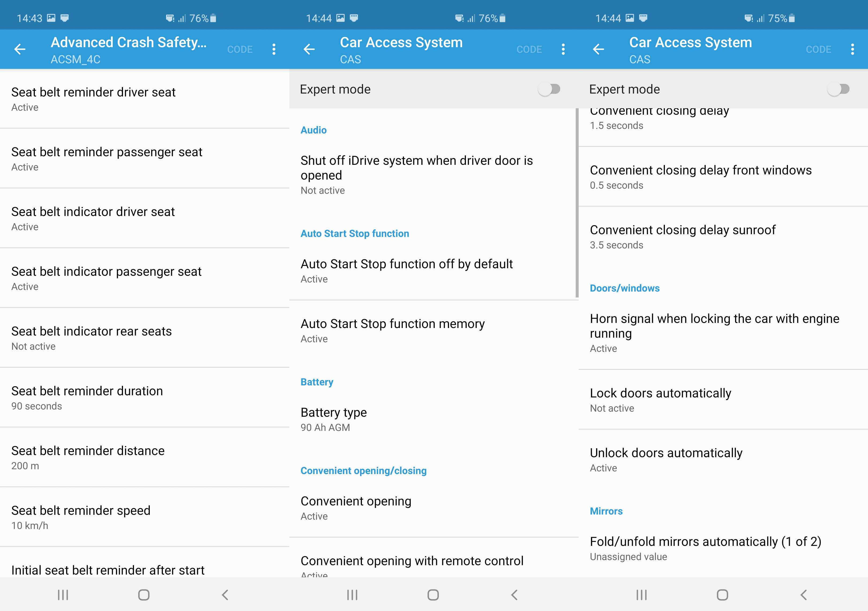868x611 pixels.
Task: Tap back arrow on middle Car Access System screen
Action: pyautogui.click(x=309, y=49)
